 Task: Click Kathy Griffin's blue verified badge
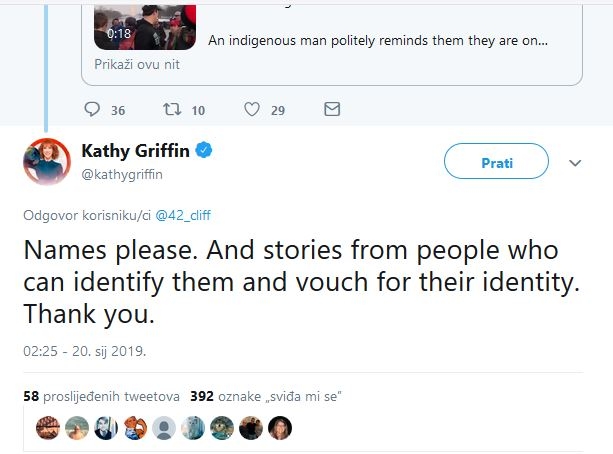tap(203, 151)
